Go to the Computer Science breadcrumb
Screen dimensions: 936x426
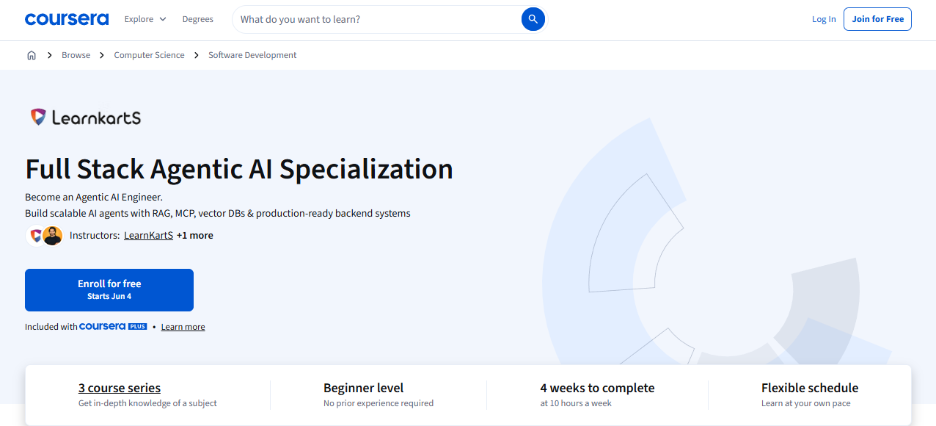pos(149,55)
